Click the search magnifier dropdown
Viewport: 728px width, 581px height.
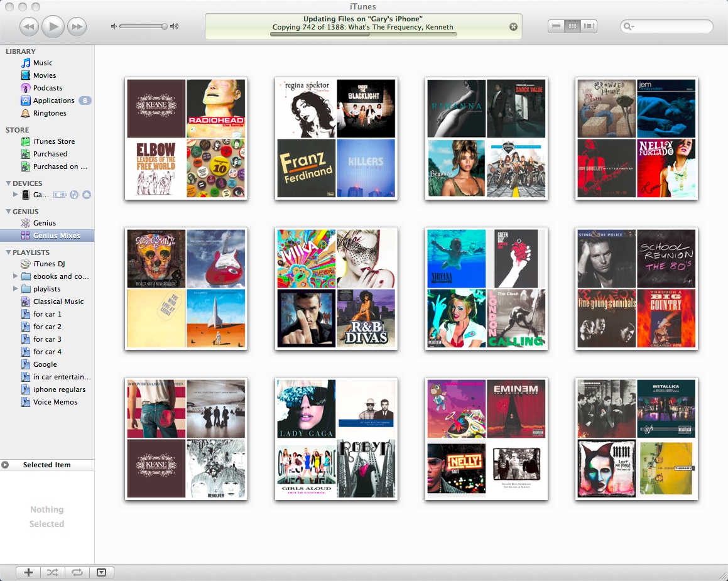click(629, 26)
